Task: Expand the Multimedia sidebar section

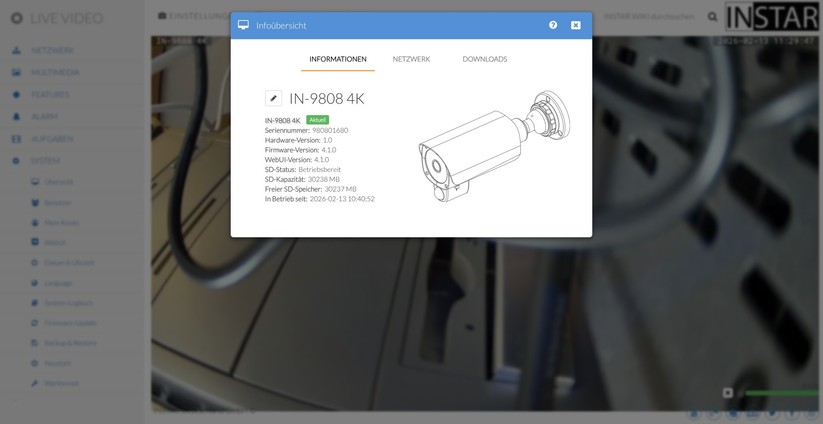Action: [55, 72]
